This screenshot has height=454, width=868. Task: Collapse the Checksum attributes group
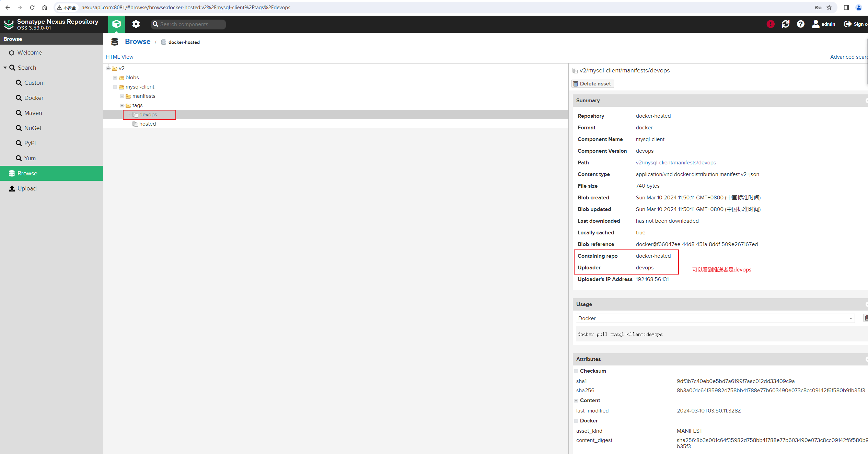coord(576,371)
